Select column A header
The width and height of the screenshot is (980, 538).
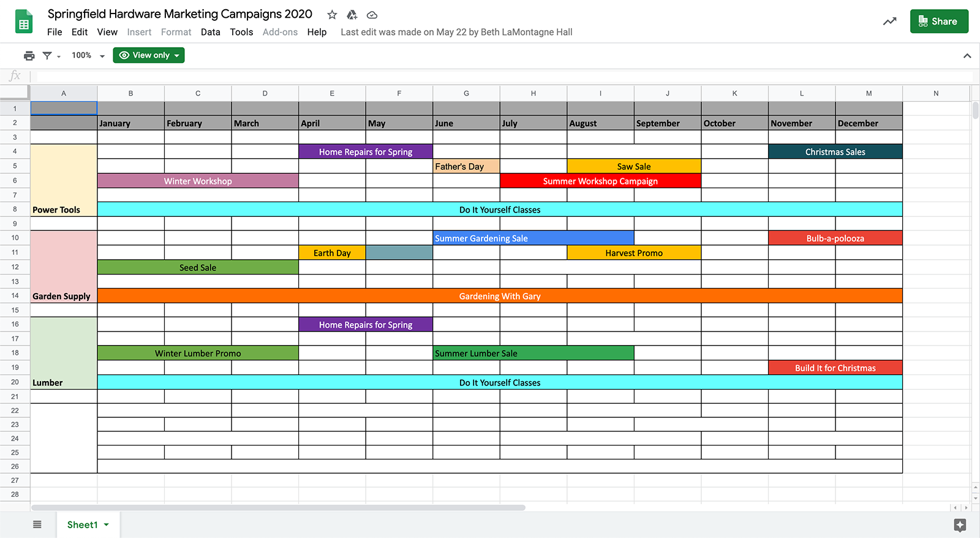(x=64, y=93)
